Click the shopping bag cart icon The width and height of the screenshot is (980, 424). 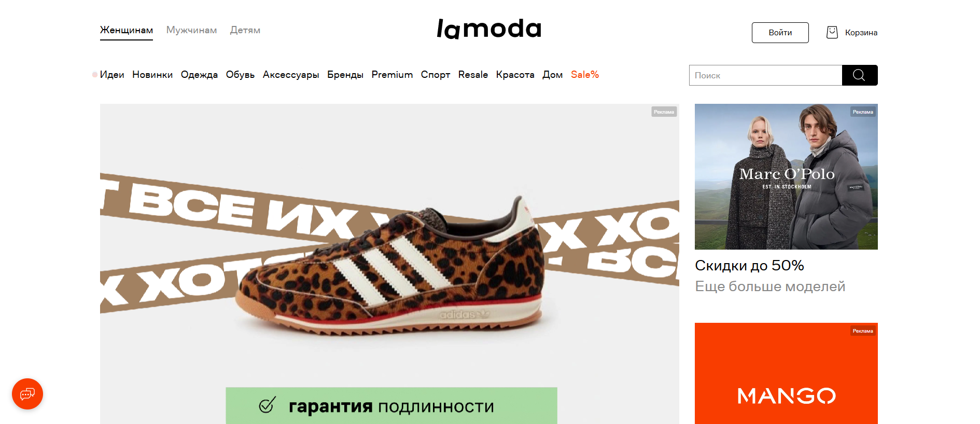click(x=832, y=33)
